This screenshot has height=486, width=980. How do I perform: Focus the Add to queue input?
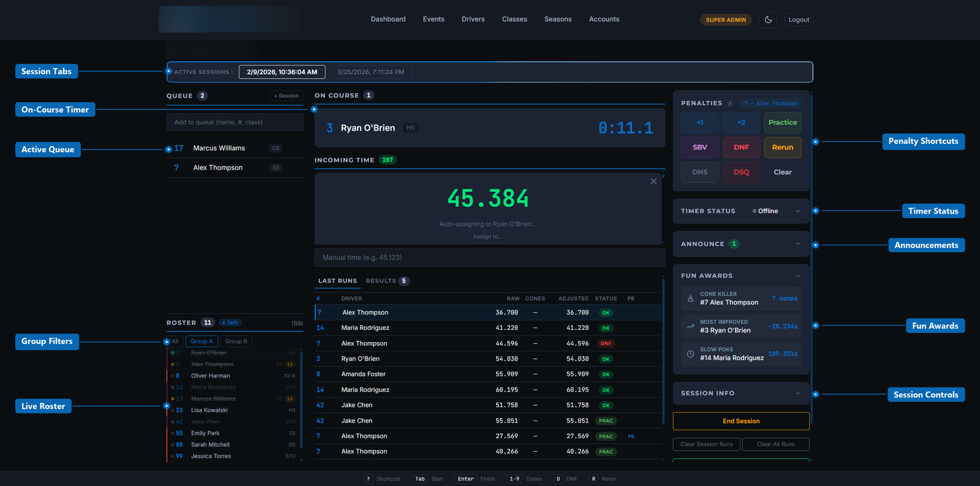pyautogui.click(x=235, y=122)
